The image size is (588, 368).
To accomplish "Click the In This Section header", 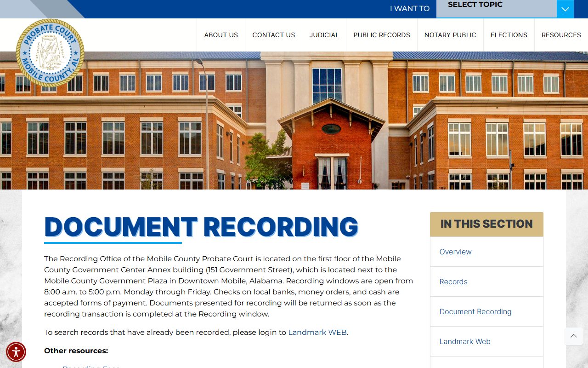I will 486,224.
